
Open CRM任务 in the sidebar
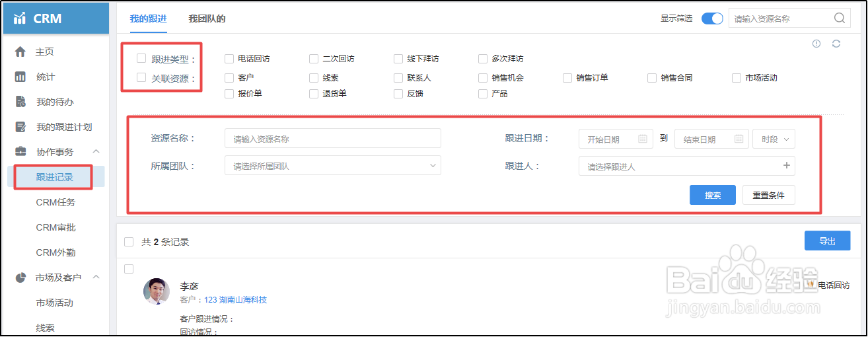click(55, 202)
